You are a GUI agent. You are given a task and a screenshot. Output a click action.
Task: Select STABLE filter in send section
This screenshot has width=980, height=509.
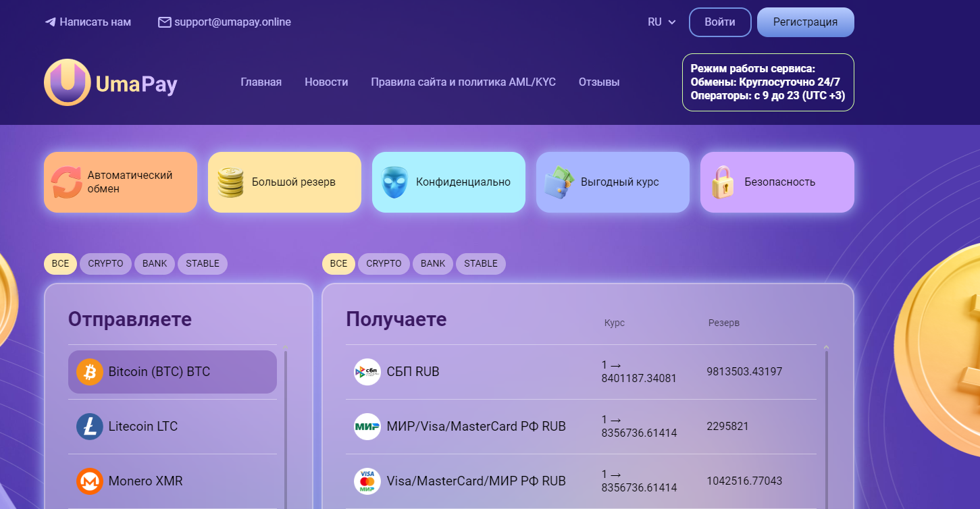pos(203,264)
